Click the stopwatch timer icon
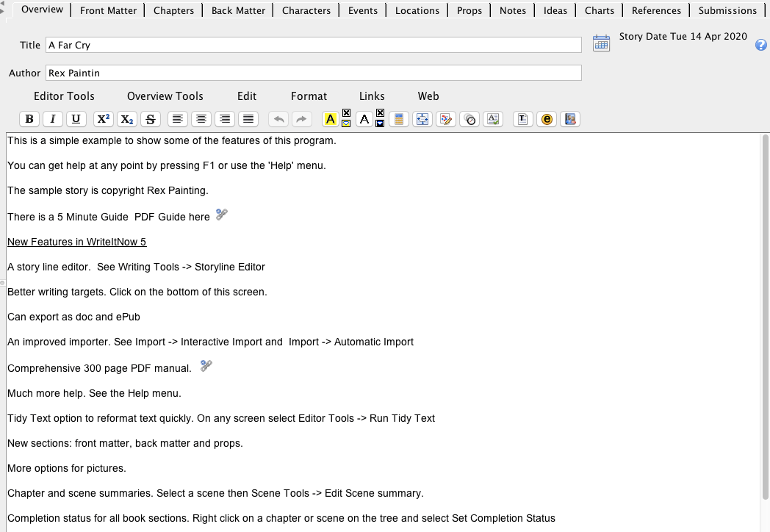This screenshot has width=770, height=532. [470, 119]
